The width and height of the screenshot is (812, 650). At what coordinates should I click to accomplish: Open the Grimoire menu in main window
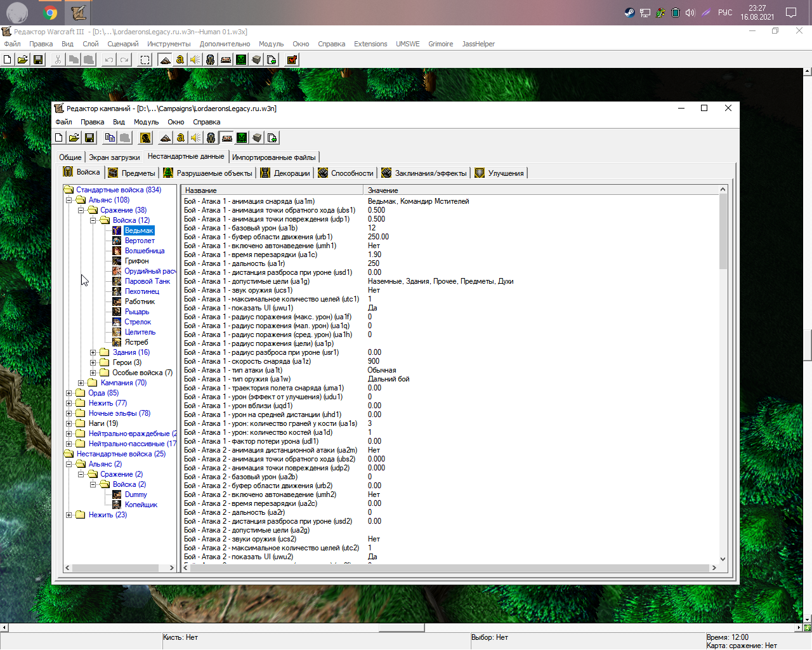click(440, 44)
